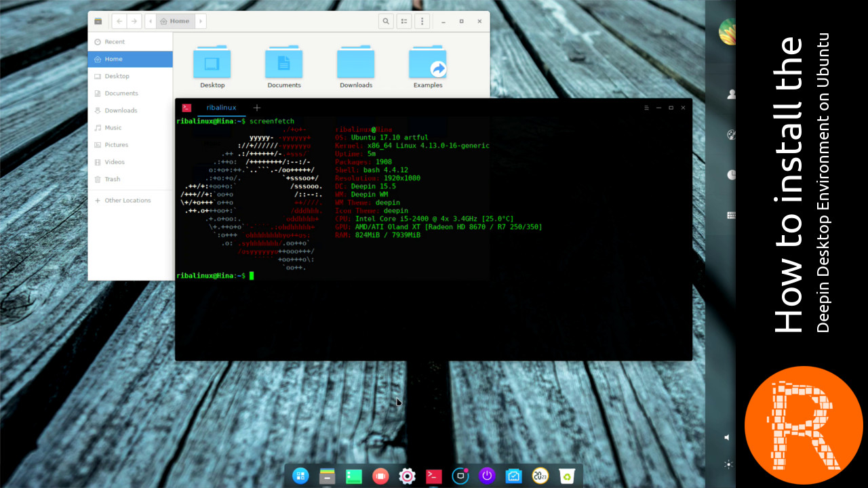Screen dimensions: 868x488
Task: Go forward in Files window
Action: (x=134, y=21)
